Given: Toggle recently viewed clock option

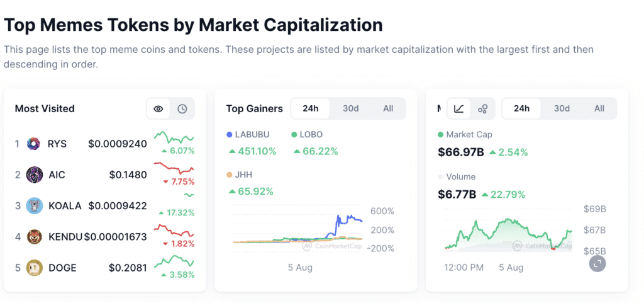Looking at the screenshot, I should (182, 108).
